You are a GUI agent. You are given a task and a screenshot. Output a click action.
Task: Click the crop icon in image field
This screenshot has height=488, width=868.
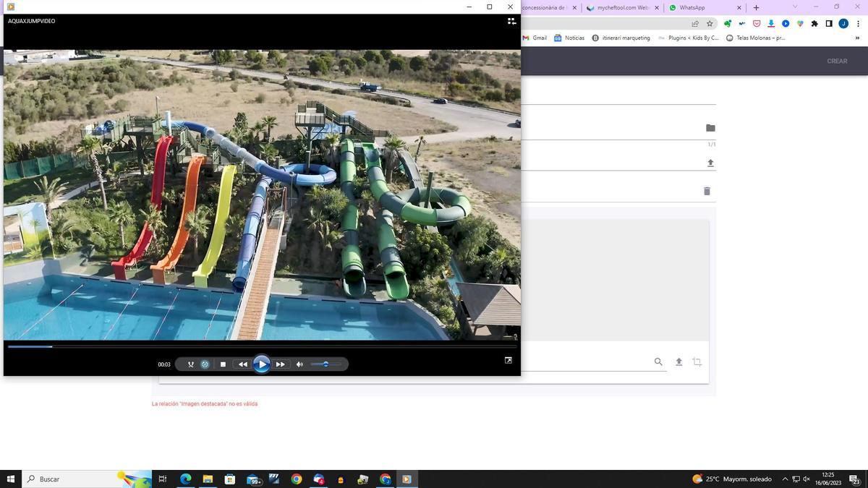point(697,361)
